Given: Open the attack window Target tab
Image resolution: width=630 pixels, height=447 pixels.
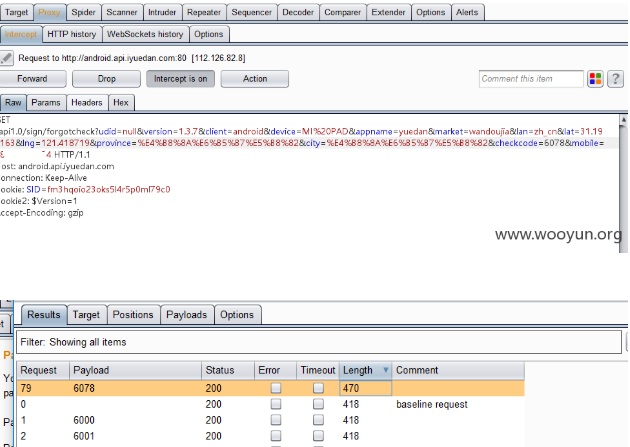Looking at the screenshot, I should click(86, 314).
